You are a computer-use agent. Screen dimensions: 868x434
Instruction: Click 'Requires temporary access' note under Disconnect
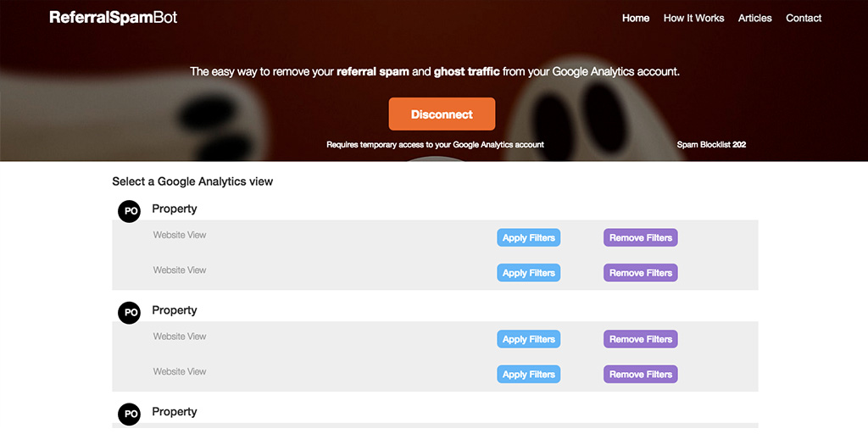[x=435, y=144]
